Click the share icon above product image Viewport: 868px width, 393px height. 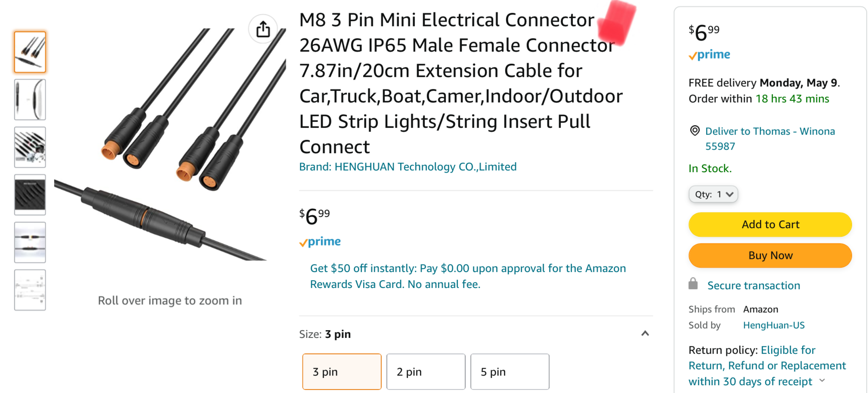click(263, 29)
